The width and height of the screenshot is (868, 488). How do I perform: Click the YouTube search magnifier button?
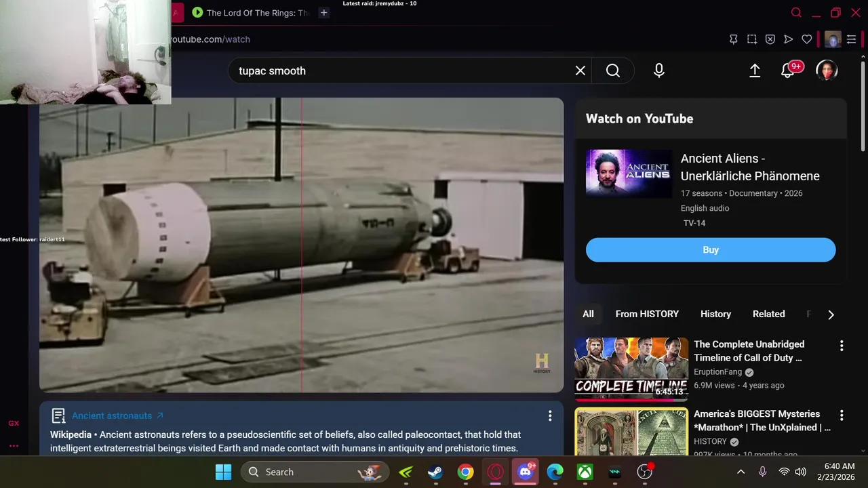613,70
